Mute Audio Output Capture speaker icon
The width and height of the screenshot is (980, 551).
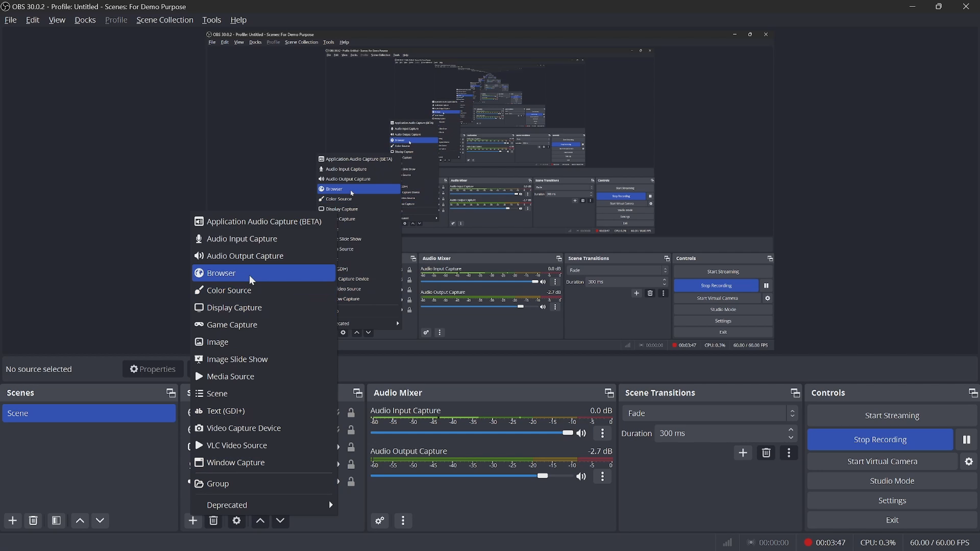coord(581,477)
